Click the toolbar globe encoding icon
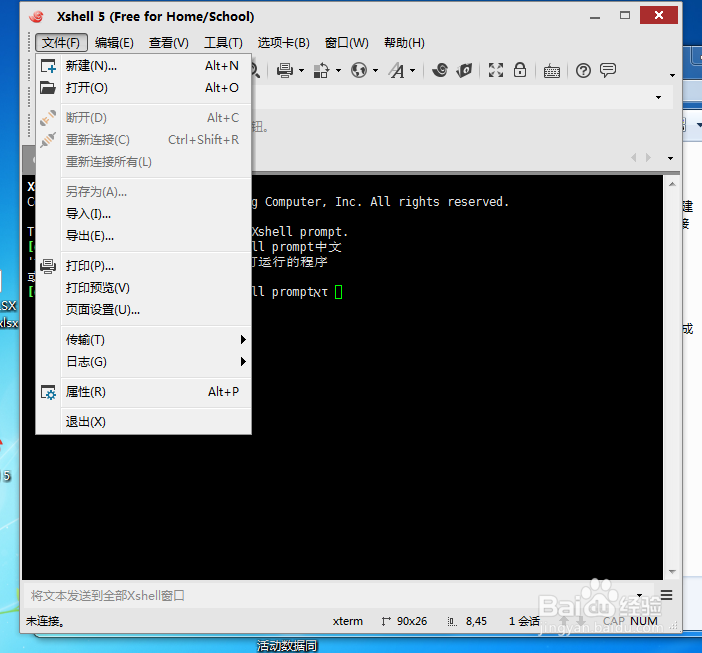 tap(359, 70)
